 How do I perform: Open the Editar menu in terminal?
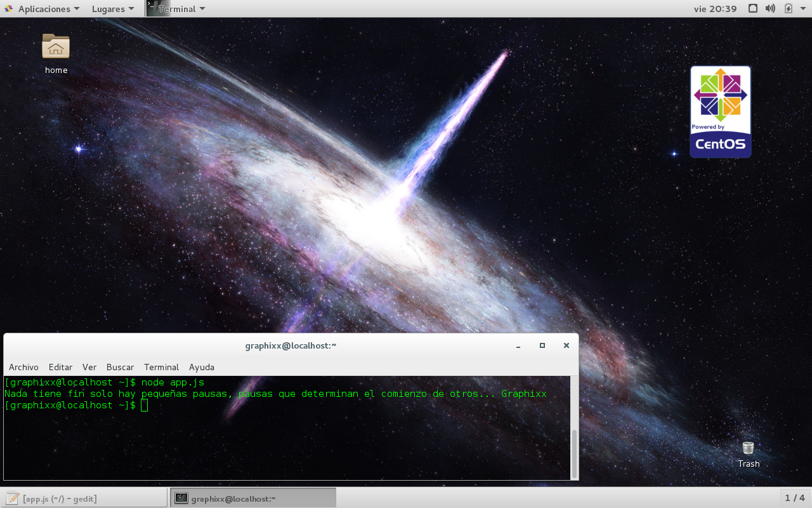(x=60, y=367)
